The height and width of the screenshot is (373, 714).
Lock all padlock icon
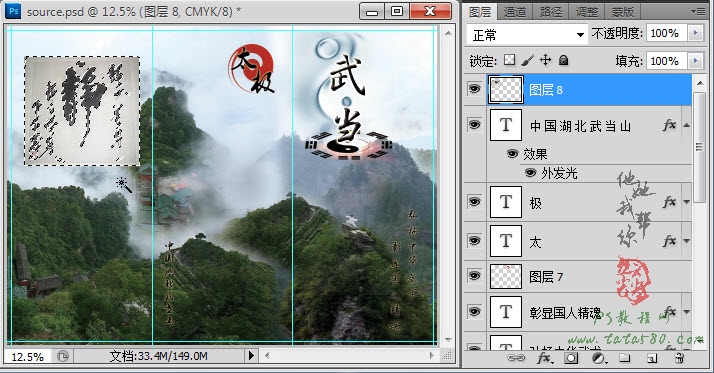coord(563,60)
